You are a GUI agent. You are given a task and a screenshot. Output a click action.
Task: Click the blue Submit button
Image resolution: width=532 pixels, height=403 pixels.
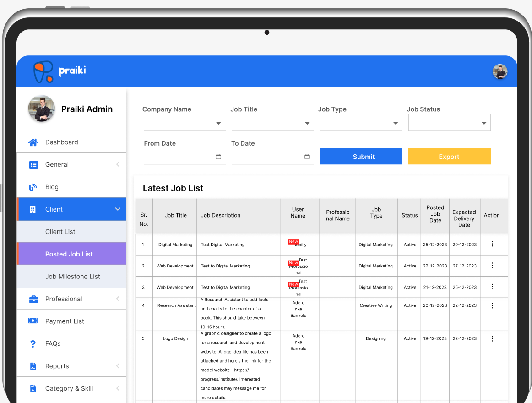coord(361,157)
